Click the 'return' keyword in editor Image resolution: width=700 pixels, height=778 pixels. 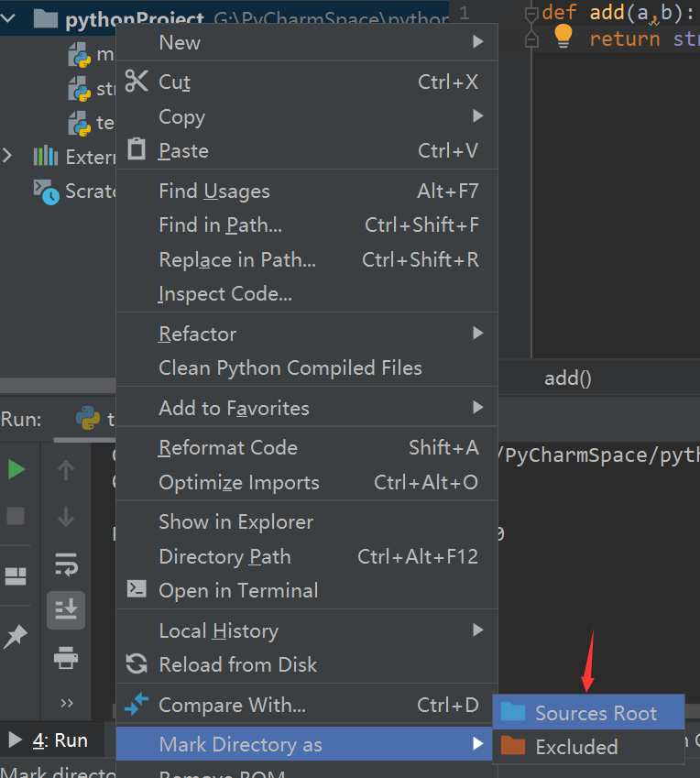tap(625, 38)
